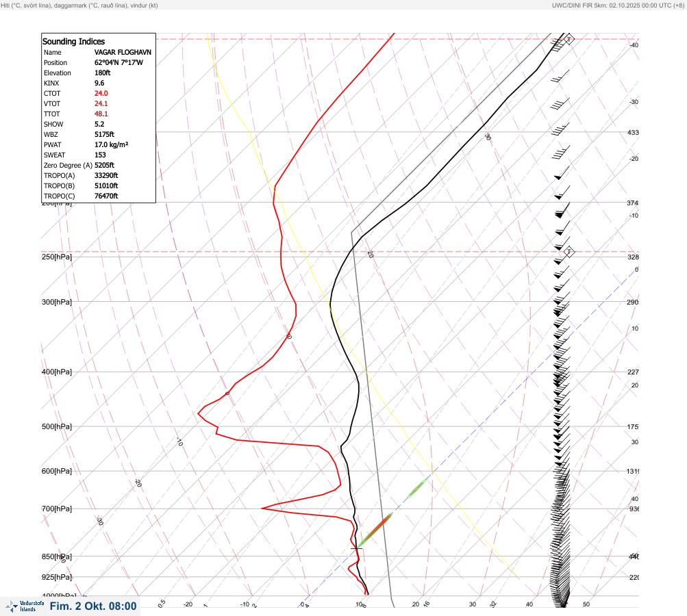Click the green shaded band near 600hPa
This screenshot has height=616, width=687.
point(416,488)
